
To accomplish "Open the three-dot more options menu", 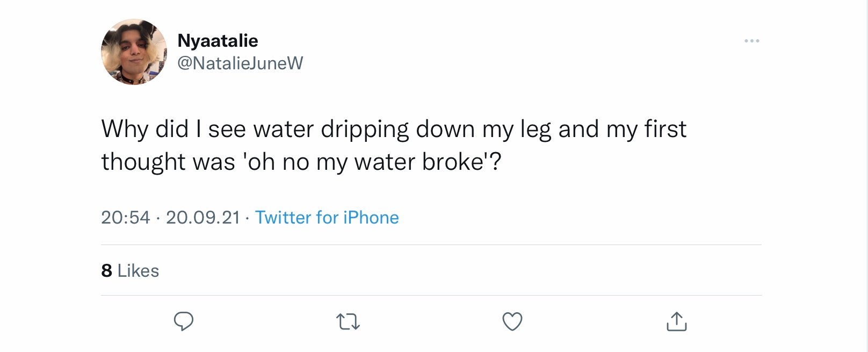I will (751, 41).
